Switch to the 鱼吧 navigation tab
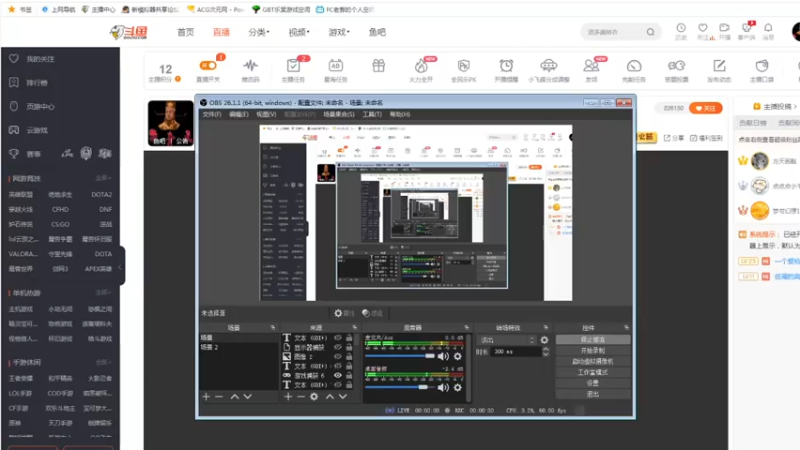This screenshot has width=800, height=450. coord(377,32)
